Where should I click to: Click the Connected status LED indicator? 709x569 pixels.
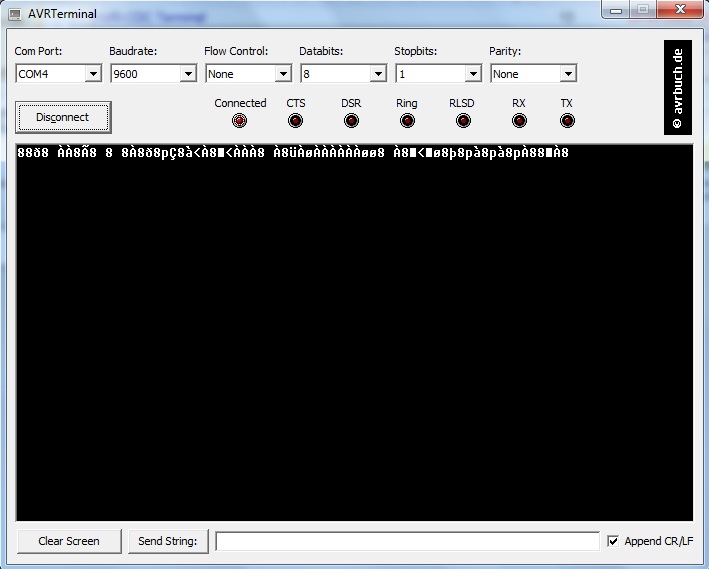click(x=239, y=120)
